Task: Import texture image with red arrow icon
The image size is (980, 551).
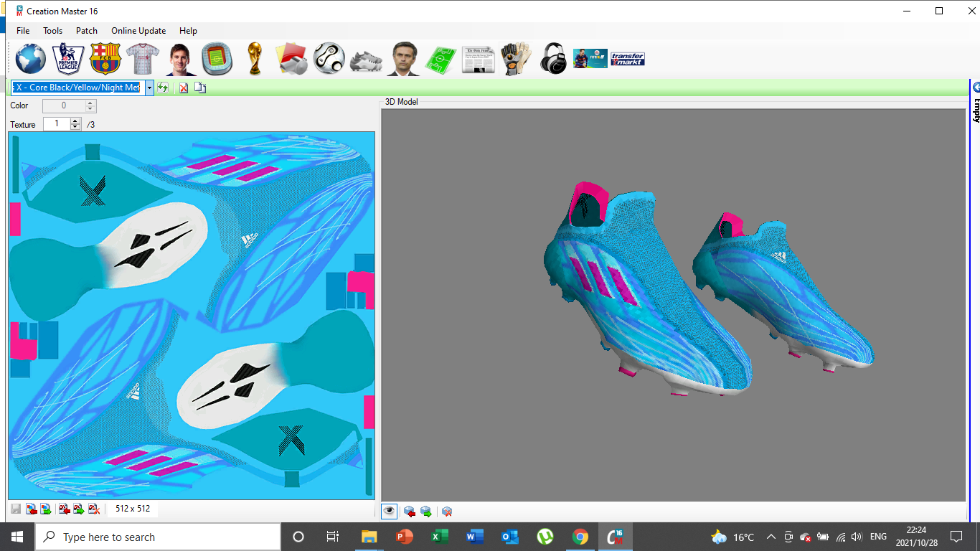Action: (x=31, y=509)
